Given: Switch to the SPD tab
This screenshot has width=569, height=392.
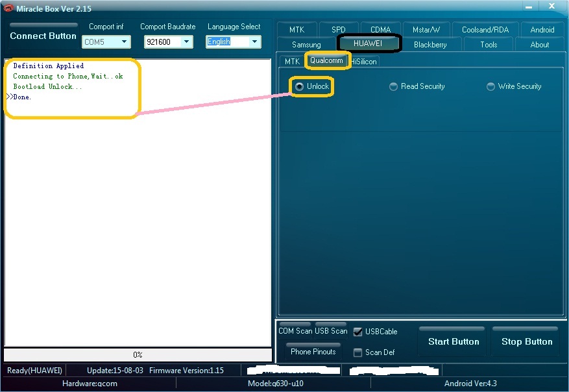Looking at the screenshot, I should 338,29.
